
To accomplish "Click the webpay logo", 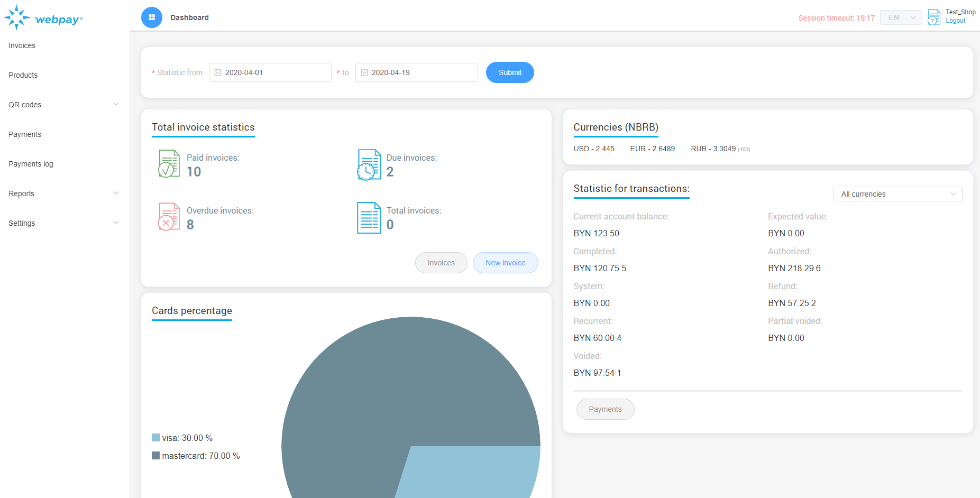I will point(43,18).
